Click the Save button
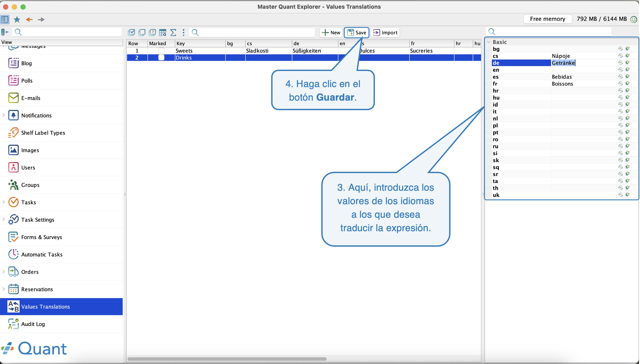 357,32
